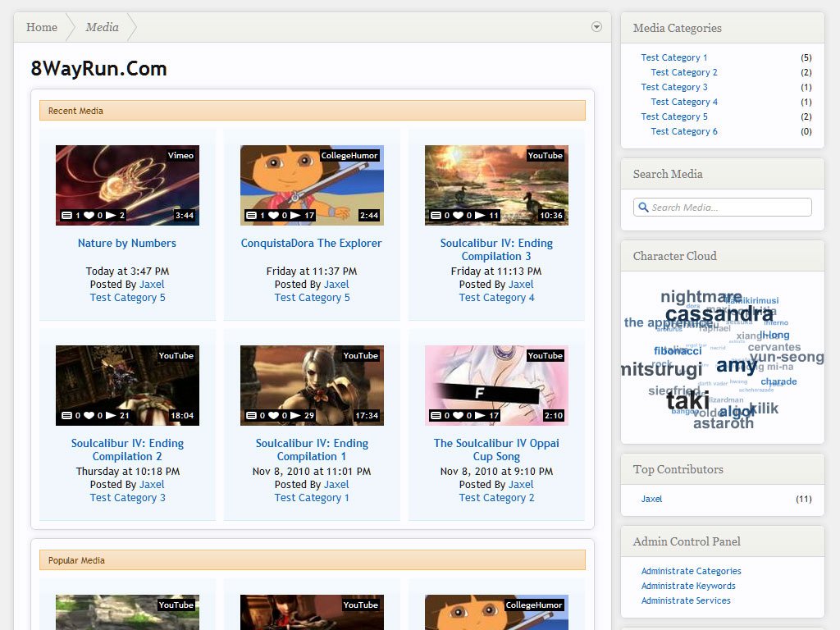Image resolution: width=840 pixels, height=630 pixels.
Task: Select Test Category 4 in Media Categories
Action: pyautogui.click(x=684, y=102)
